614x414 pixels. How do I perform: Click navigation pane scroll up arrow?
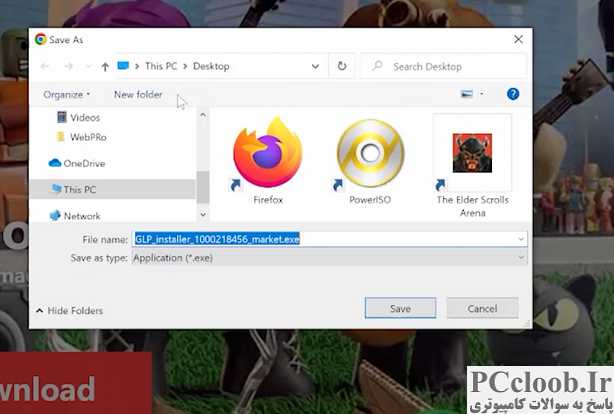tap(203, 115)
